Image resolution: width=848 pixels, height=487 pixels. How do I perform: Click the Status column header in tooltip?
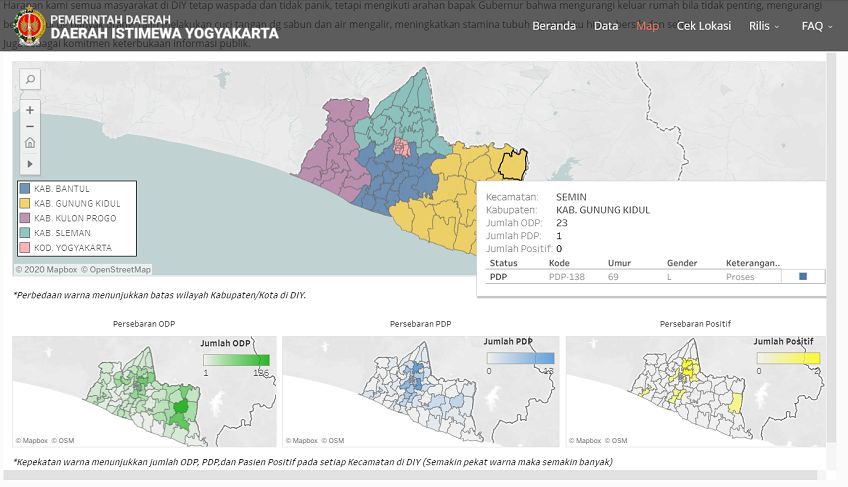(504, 263)
